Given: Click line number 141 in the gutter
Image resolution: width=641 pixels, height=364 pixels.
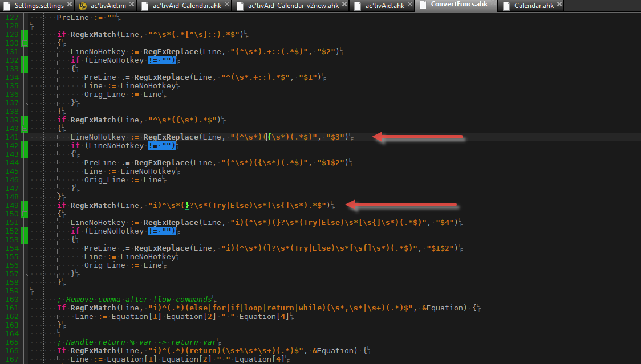Looking at the screenshot, I should point(11,137).
